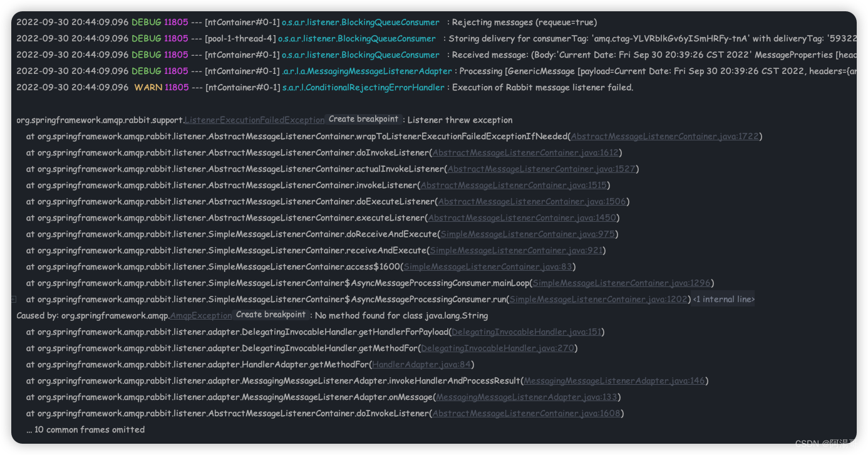Click 'Rejecting messages (requeue=true)' log text

point(524,22)
